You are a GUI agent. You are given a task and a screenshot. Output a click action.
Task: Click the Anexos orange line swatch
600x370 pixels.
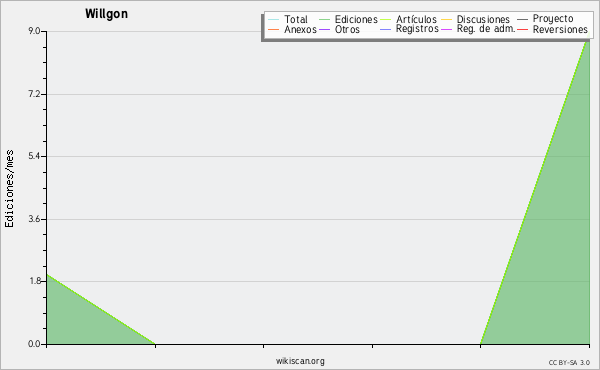[274, 29]
